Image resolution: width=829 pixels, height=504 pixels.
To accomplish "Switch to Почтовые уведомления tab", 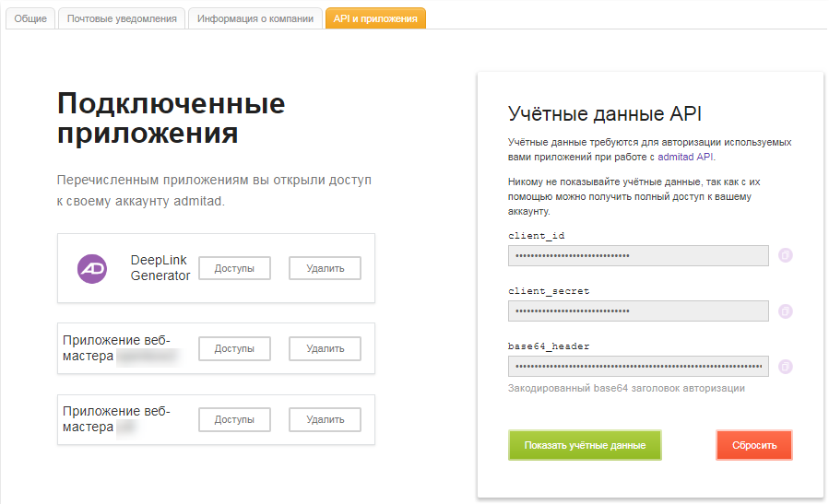I will click(122, 18).
